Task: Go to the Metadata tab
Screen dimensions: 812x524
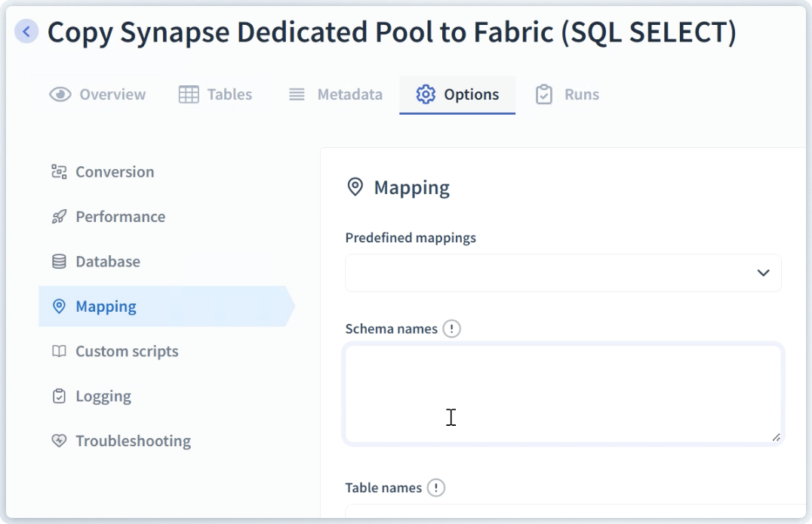Action: [335, 94]
